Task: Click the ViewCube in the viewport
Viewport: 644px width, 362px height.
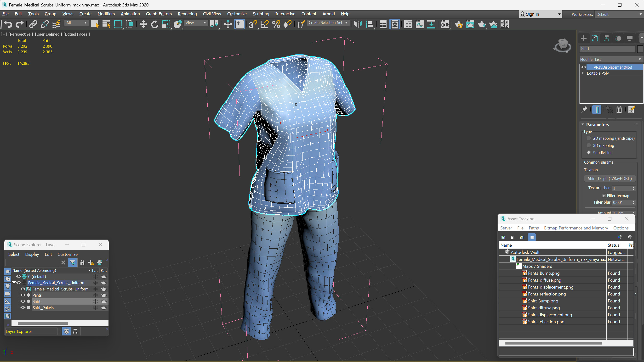Action: [x=563, y=45]
